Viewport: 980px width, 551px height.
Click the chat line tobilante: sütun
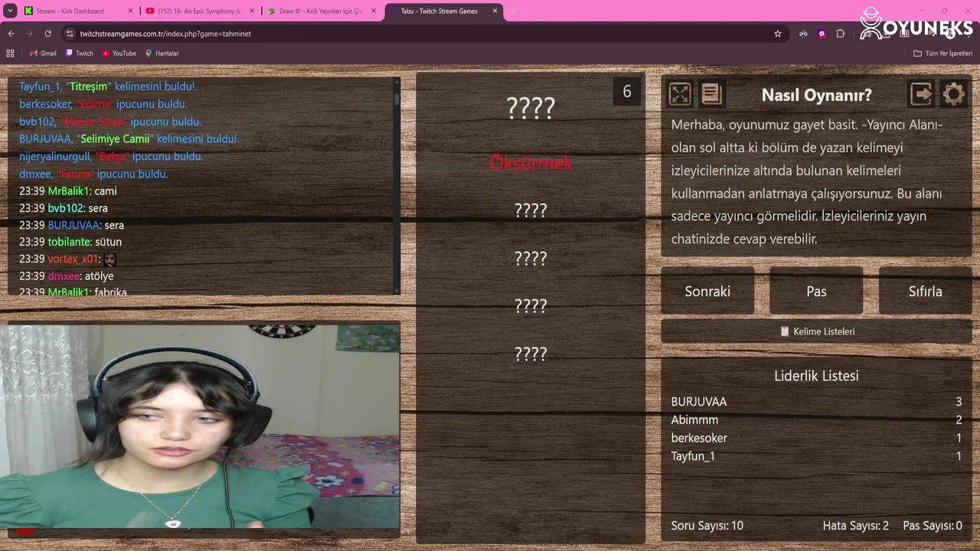(x=70, y=242)
